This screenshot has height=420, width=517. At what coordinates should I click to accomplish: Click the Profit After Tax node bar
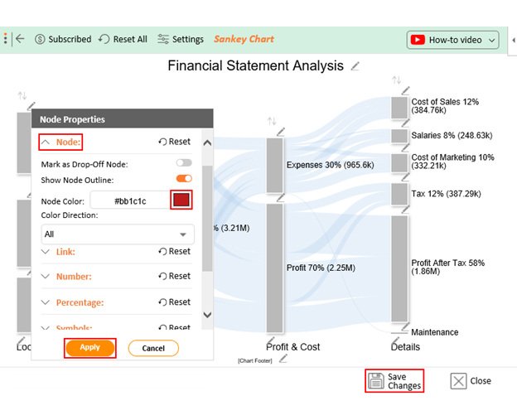tap(399, 268)
